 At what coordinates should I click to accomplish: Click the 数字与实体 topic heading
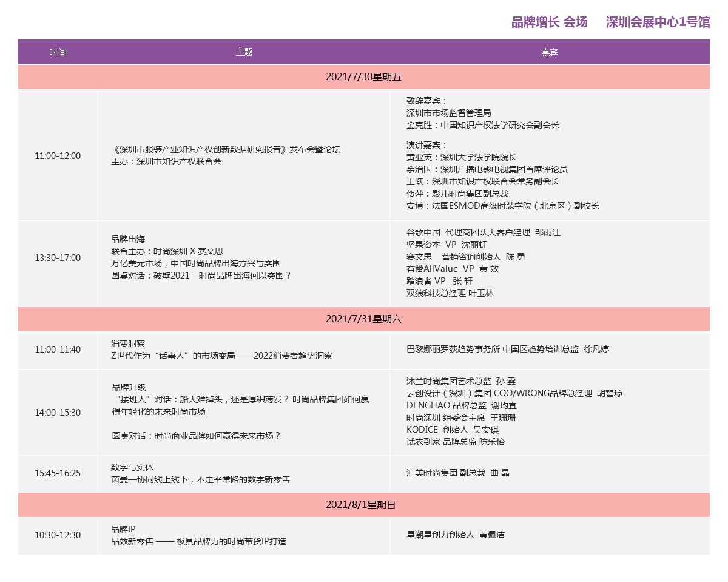pos(132,467)
